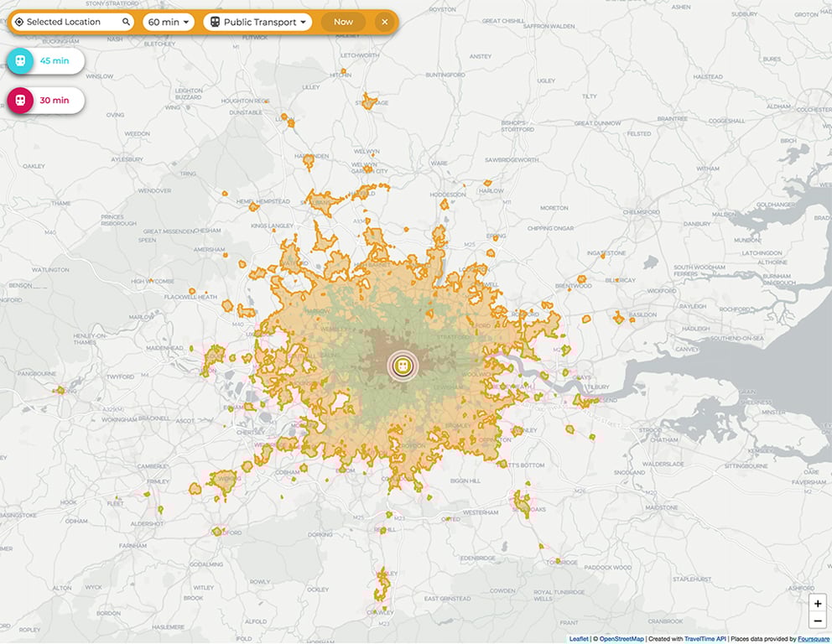Toggle the 45 min travel layer

click(45, 60)
